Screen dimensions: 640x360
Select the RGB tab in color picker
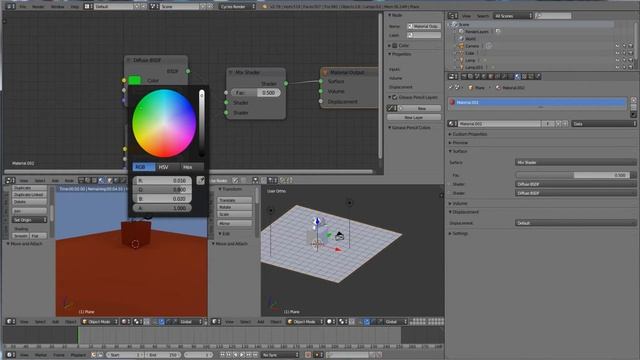point(144,167)
